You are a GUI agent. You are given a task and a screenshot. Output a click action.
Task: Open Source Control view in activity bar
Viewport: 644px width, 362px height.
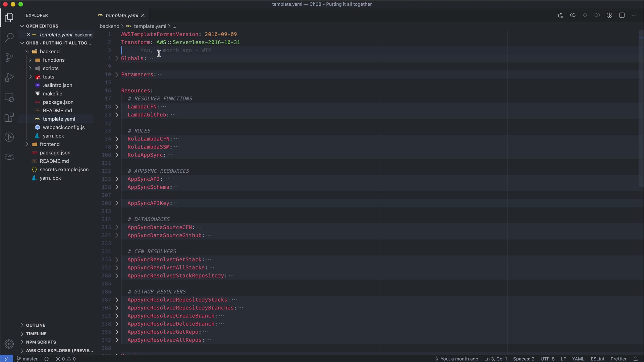click(x=9, y=57)
